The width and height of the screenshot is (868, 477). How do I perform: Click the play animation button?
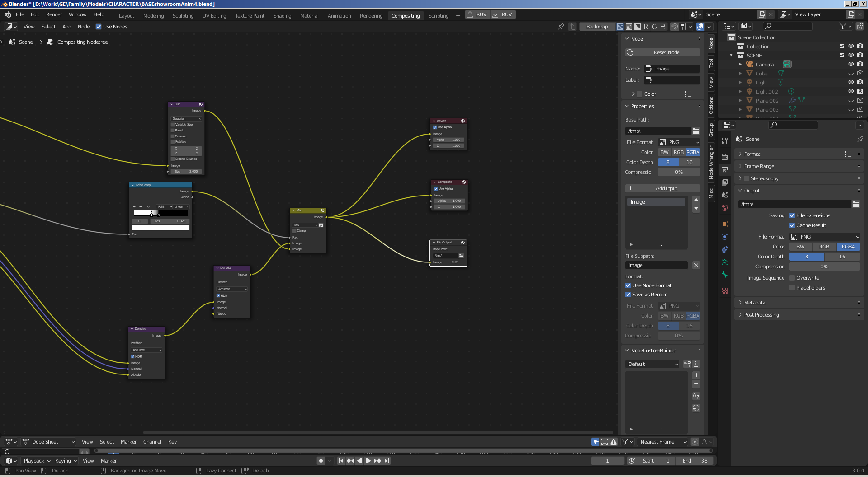[368, 461]
